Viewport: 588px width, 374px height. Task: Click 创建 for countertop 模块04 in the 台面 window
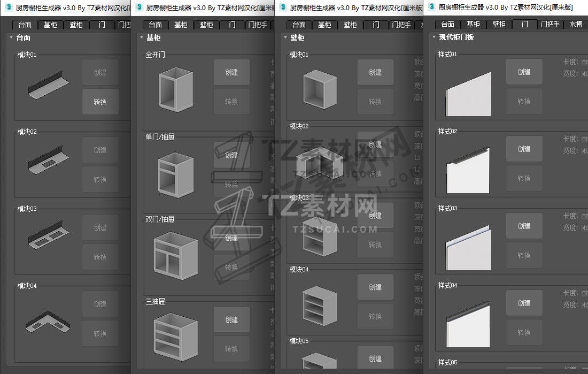point(100,304)
